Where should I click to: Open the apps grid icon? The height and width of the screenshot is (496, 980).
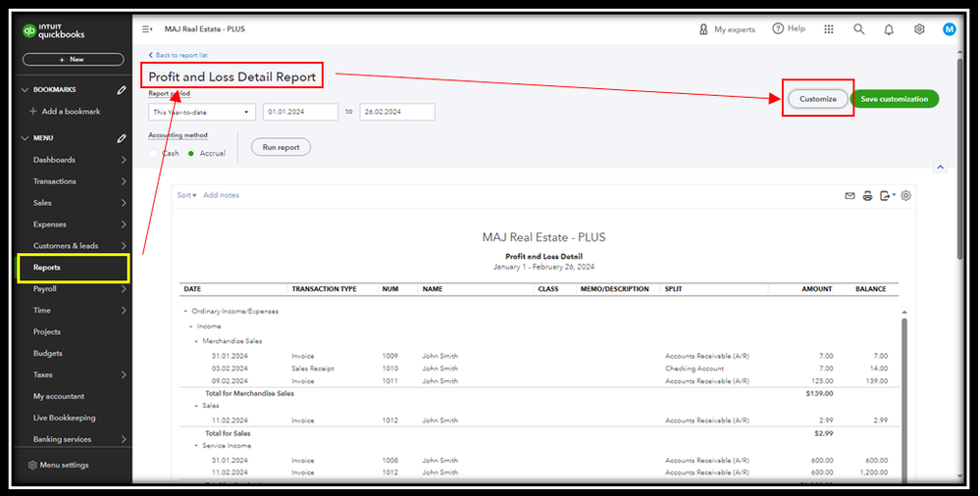point(829,29)
